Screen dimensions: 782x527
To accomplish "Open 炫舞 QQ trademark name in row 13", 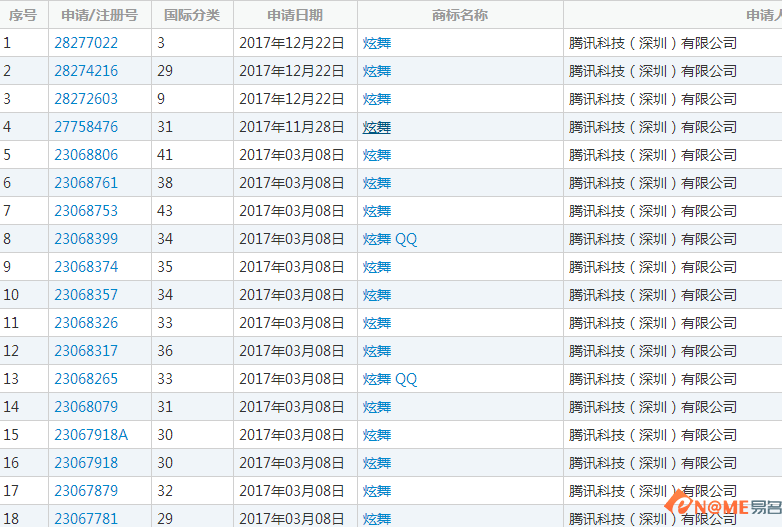I will (x=390, y=379).
